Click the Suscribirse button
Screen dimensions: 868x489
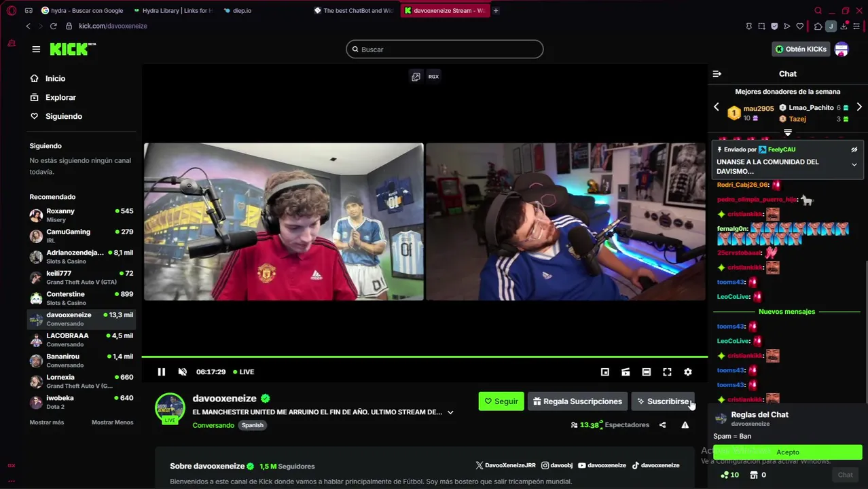663,401
